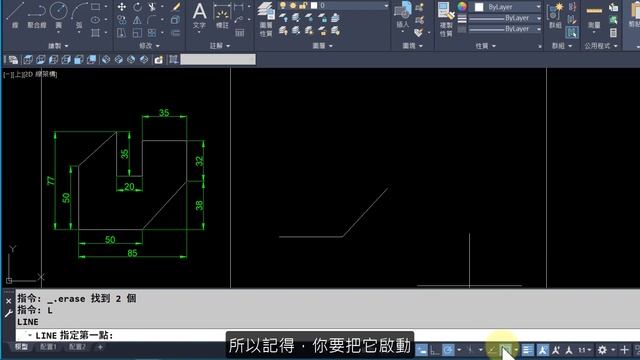Toggle group selection highlighted icon

(572, 32)
